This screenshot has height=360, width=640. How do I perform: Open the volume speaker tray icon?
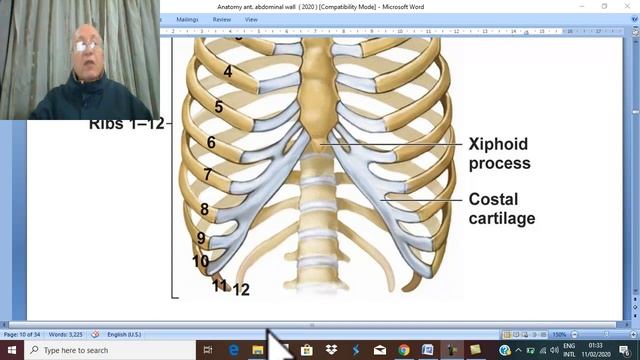click(x=554, y=350)
